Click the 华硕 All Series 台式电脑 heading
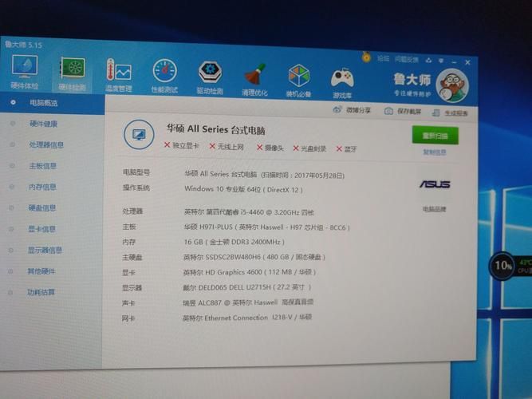 (x=216, y=129)
